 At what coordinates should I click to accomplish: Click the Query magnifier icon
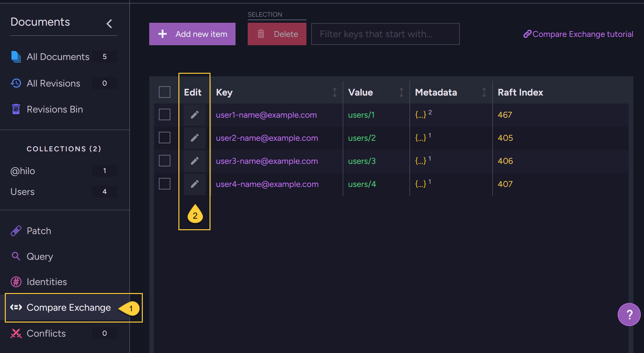pyautogui.click(x=16, y=256)
